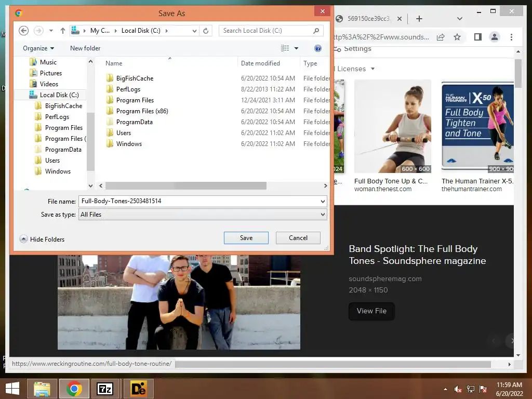532x399 pixels.
Task: Open recent locations dropdown next to forward arrow
Action: click(51, 31)
